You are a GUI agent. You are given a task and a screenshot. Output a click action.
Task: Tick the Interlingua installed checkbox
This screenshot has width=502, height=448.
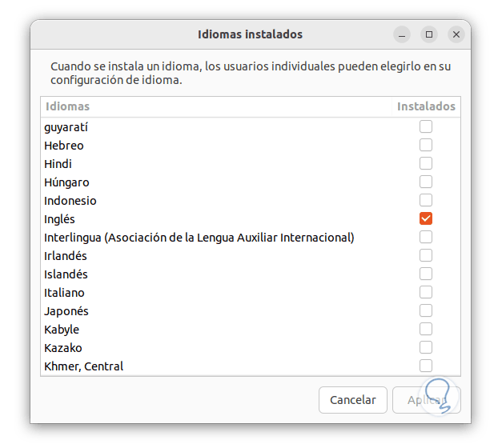[426, 237]
